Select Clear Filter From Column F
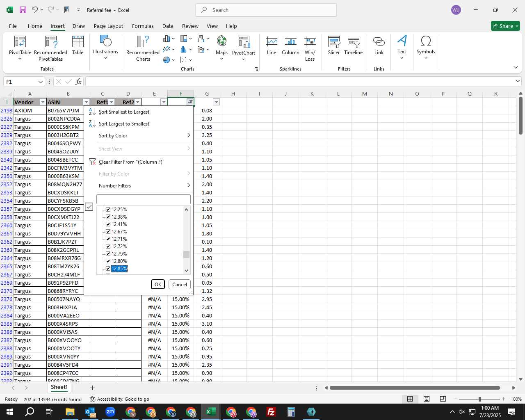The width and height of the screenshot is (525, 420). pos(139,162)
